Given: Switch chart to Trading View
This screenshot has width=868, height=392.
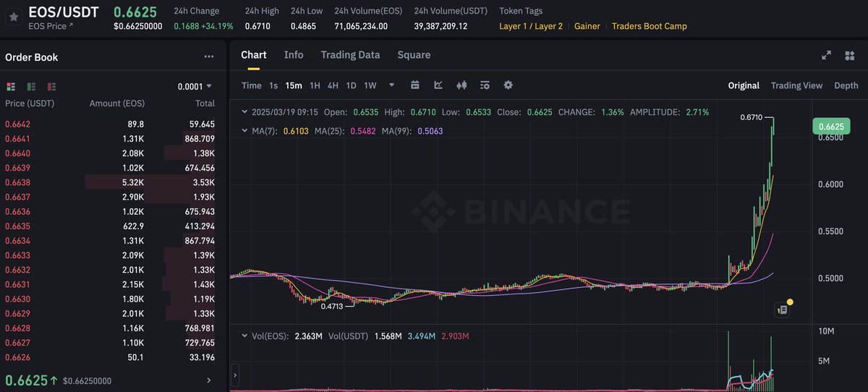Looking at the screenshot, I should point(796,85).
